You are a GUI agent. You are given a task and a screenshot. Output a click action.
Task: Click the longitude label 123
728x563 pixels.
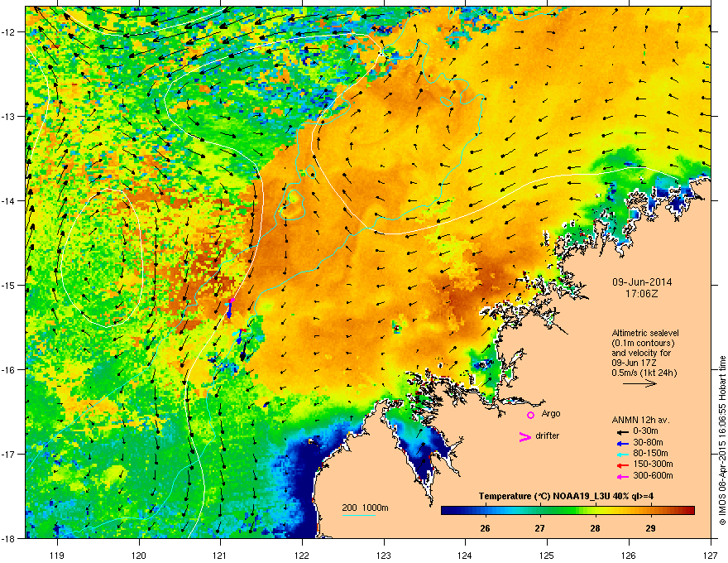[x=384, y=555]
